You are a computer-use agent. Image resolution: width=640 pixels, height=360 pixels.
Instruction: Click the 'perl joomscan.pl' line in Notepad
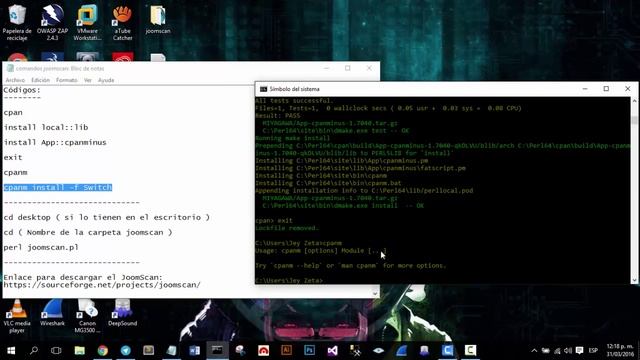pos(41,247)
